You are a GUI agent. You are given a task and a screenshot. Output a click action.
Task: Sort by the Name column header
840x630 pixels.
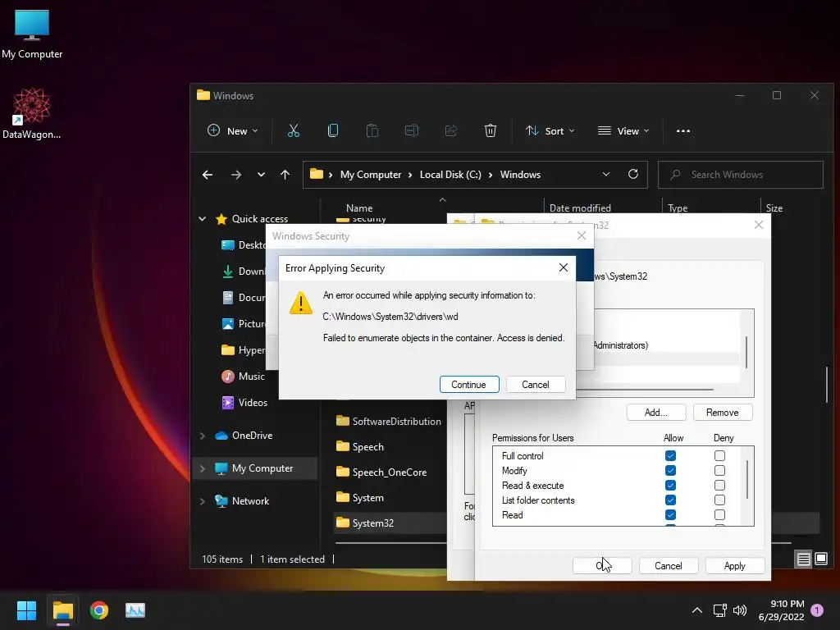359,208
